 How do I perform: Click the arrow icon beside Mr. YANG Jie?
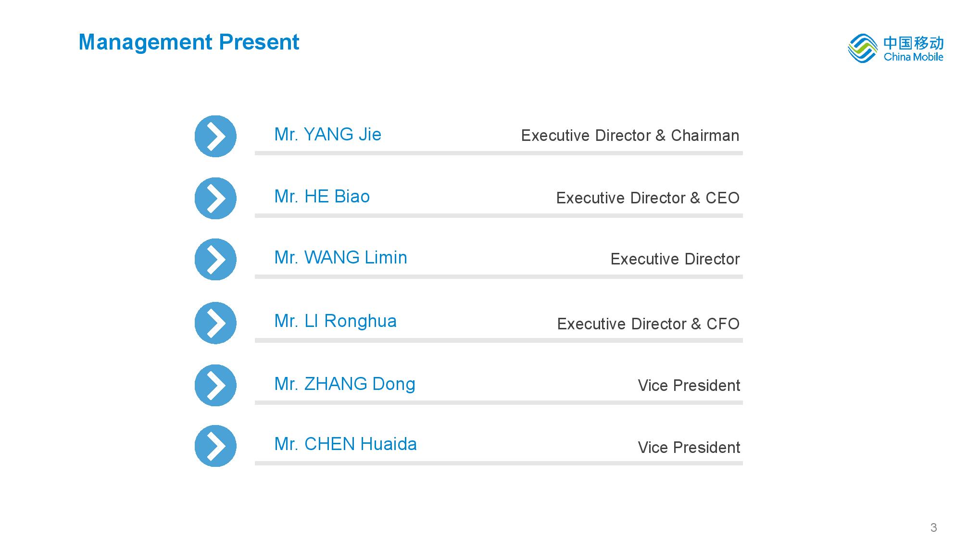215,136
